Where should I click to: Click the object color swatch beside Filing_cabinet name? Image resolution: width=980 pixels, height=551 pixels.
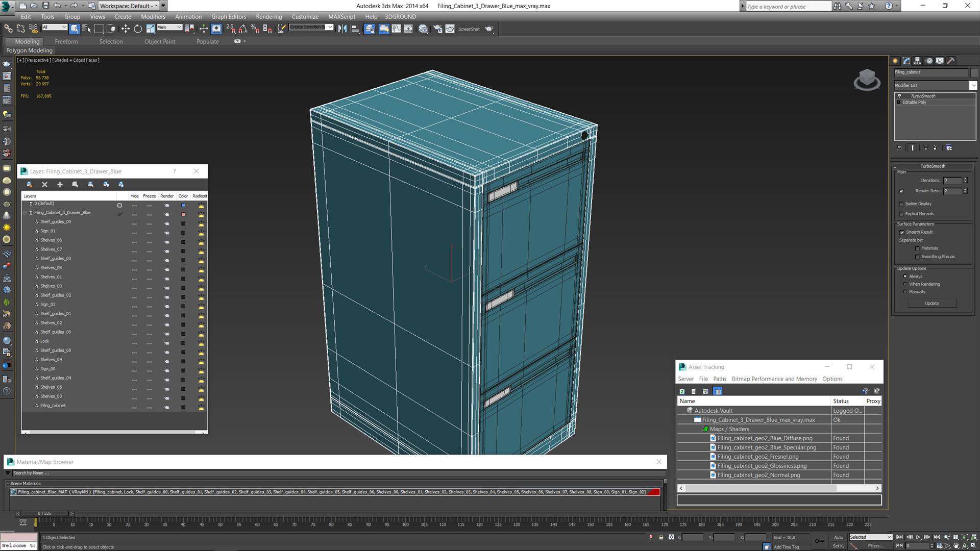[974, 72]
